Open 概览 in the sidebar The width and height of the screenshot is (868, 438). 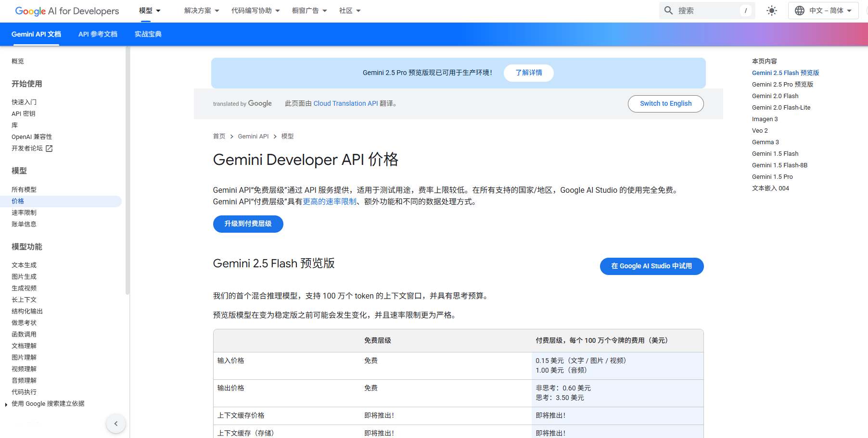tap(18, 62)
